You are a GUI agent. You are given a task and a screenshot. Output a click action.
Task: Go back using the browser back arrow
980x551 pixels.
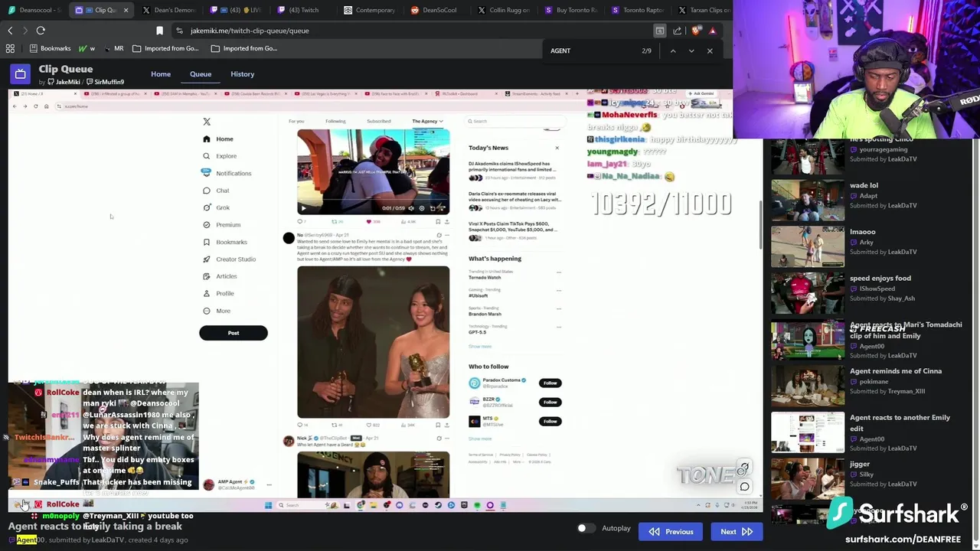(x=10, y=31)
